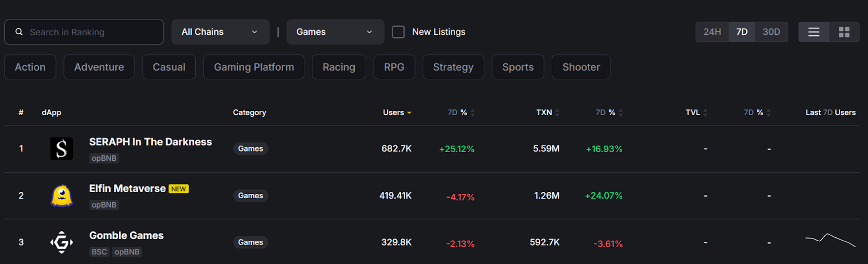Viewport: 868px width, 264px height.
Task: Enable the New Listings checkbox
Action: [x=398, y=32]
